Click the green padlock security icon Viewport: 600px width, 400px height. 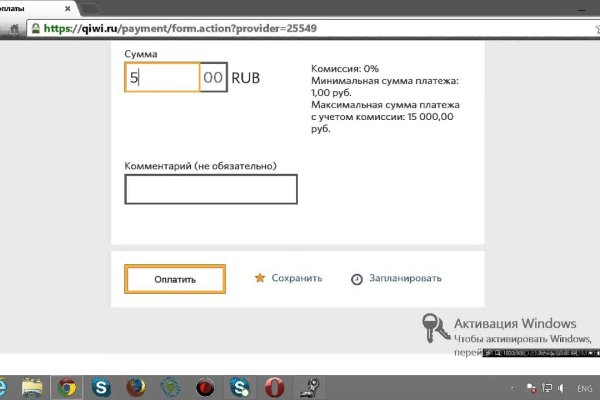(x=36, y=29)
